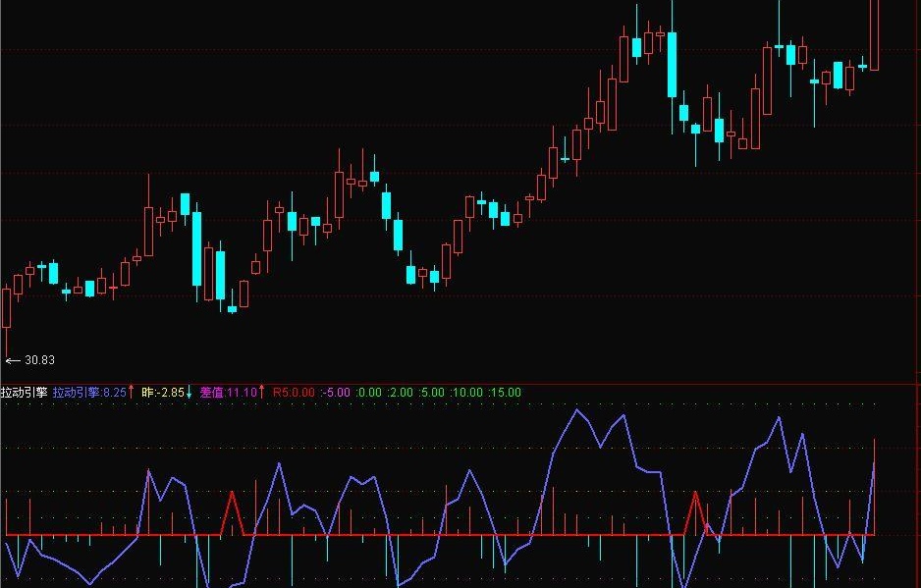Select the blue 拉动引擎:8.25 value readout
Viewport: 921px width, 588px height.
click(x=90, y=393)
